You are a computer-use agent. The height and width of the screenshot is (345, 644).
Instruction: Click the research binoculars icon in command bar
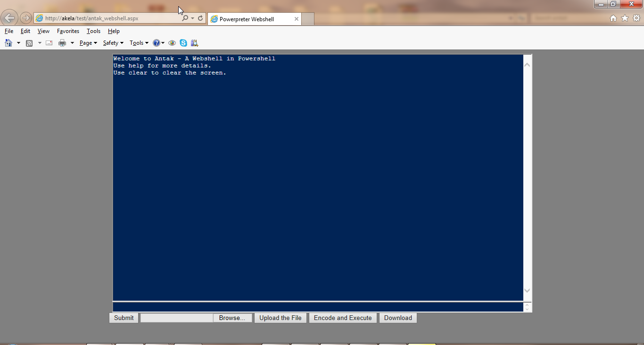point(194,43)
